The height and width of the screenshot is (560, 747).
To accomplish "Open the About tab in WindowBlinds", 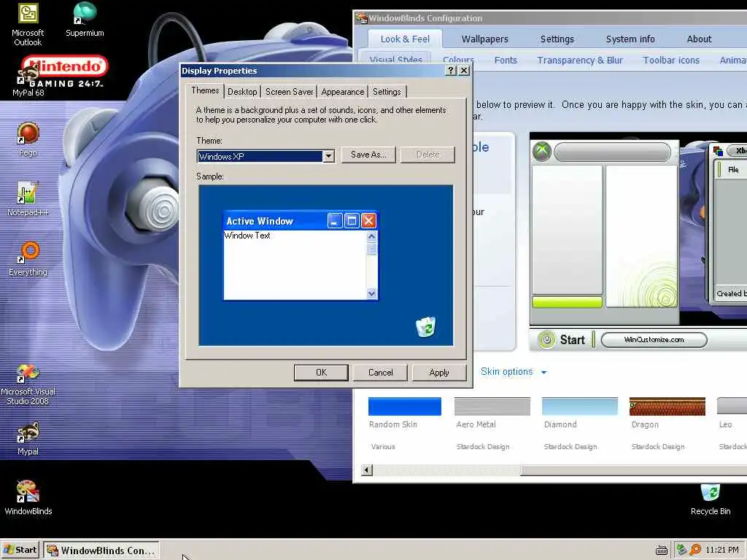I will pyautogui.click(x=699, y=39).
